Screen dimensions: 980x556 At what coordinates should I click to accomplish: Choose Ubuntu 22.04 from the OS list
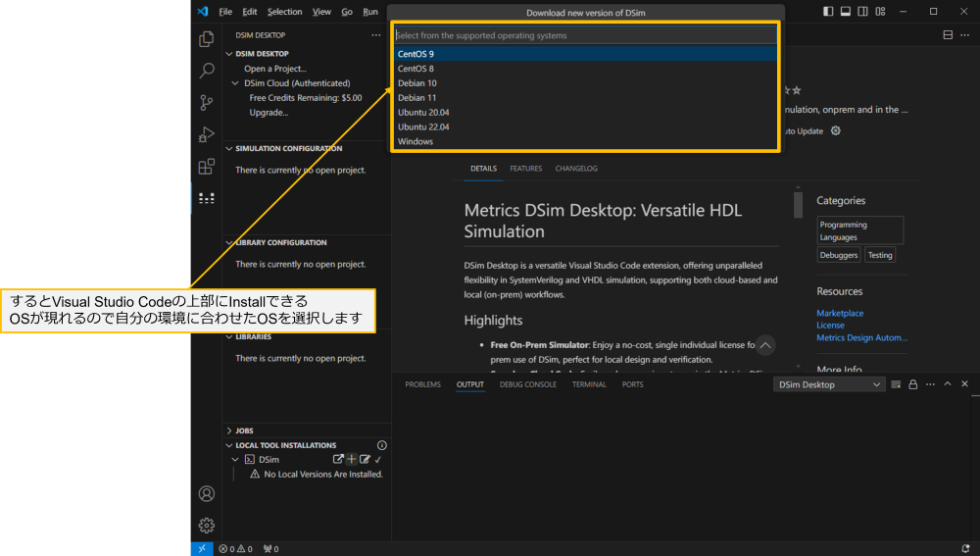tap(586, 126)
